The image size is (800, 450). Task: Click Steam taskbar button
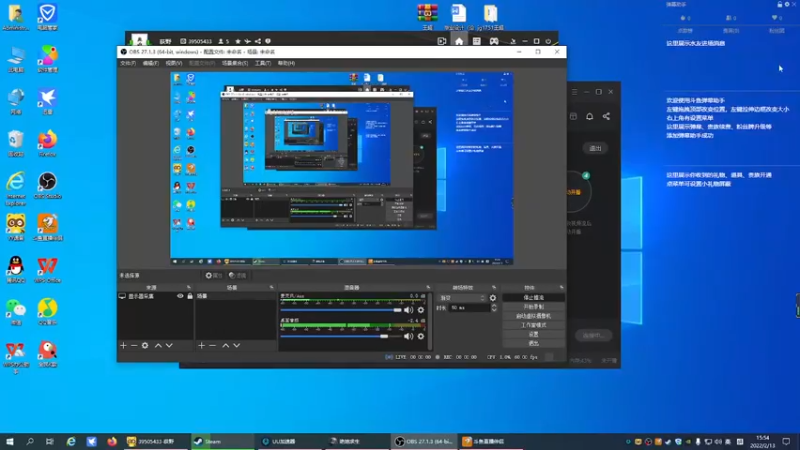[x=222, y=441]
